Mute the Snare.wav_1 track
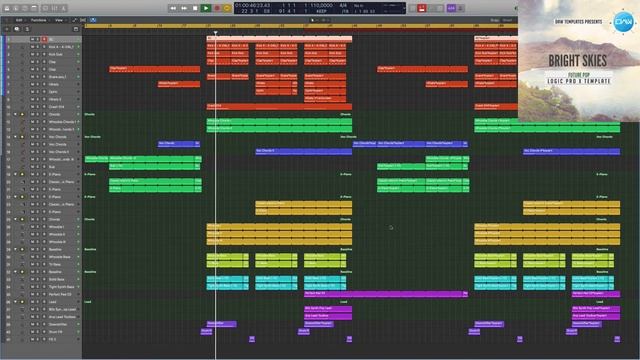640x360 pixels. click(32, 77)
